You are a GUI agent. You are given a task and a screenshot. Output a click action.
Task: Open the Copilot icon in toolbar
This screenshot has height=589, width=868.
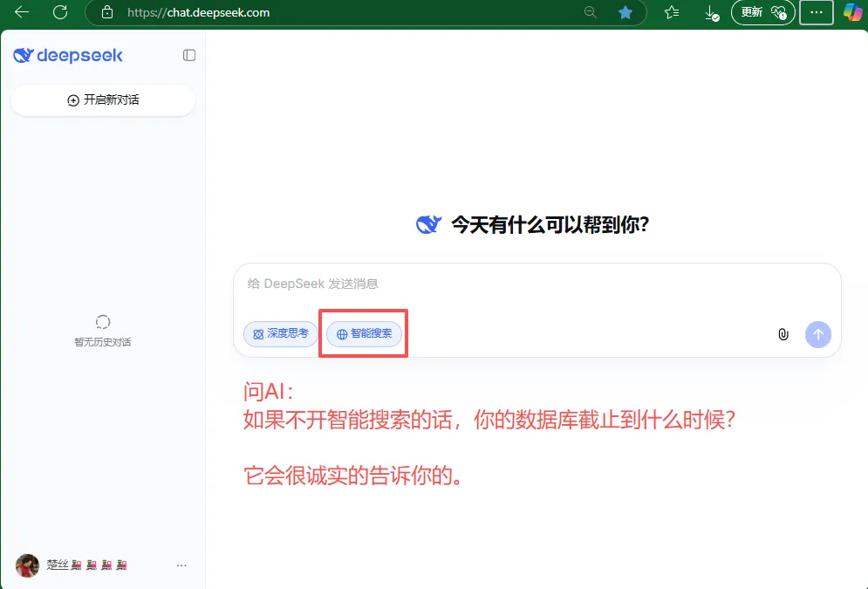(854, 12)
